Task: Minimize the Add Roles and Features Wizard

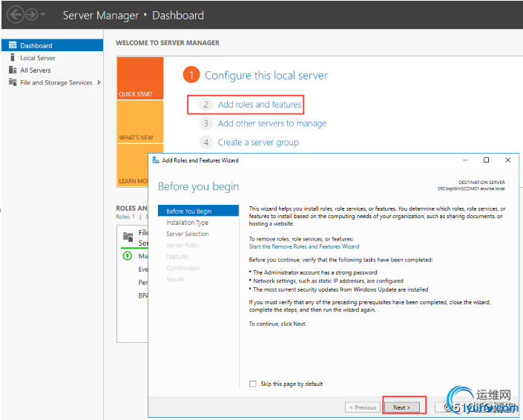Action: click(x=465, y=160)
